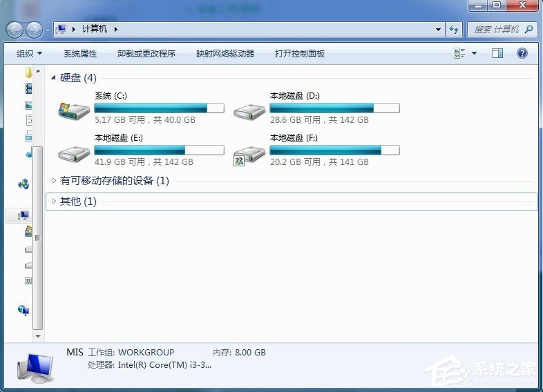Viewport: 543px width, 392px height.
Task: Open the recent pages dropdown beside Forward
Action: pos(48,30)
